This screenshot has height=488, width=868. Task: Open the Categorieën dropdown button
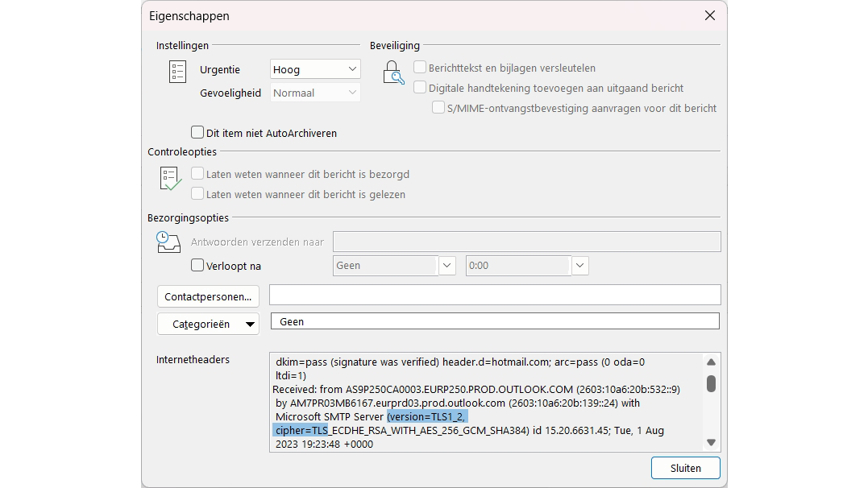pyautogui.click(x=208, y=324)
